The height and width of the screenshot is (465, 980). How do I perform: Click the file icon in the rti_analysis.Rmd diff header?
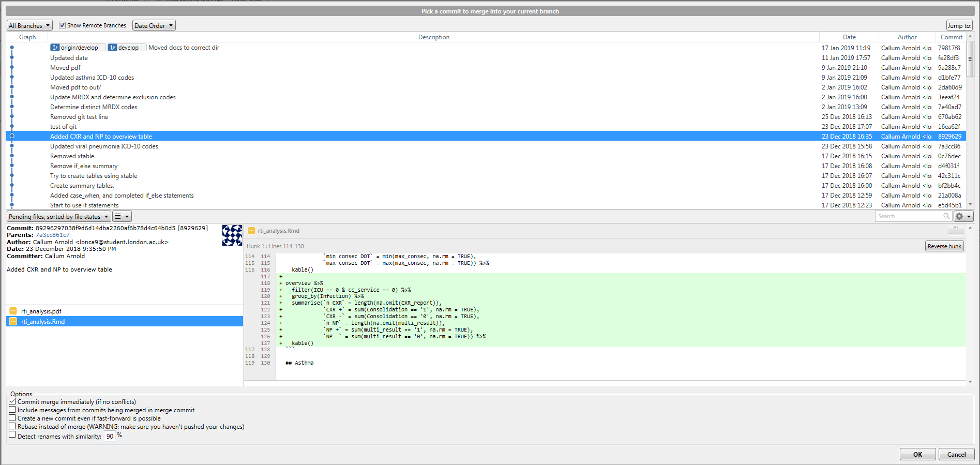pyautogui.click(x=251, y=231)
